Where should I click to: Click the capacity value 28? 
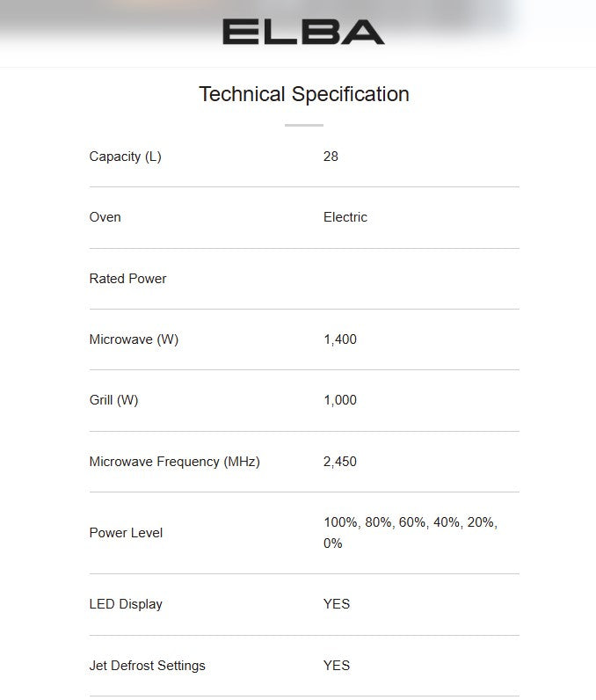coord(331,157)
